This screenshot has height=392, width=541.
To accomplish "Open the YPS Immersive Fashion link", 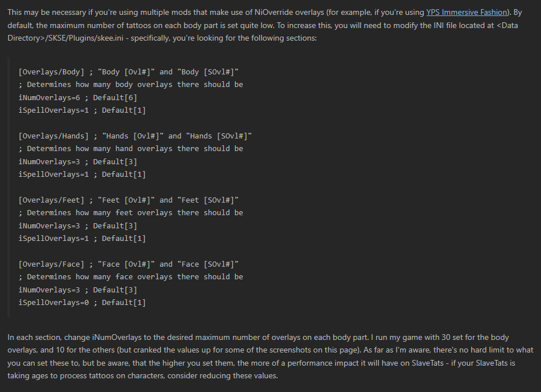I will click(x=467, y=13).
